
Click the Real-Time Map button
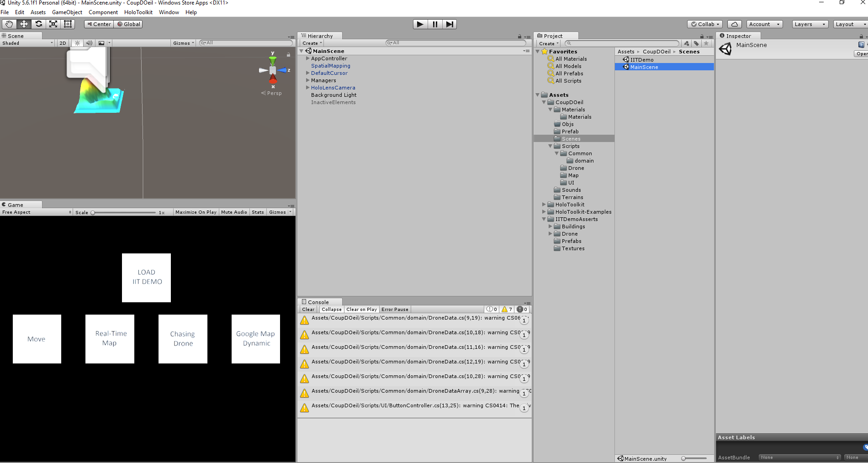click(x=110, y=339)
